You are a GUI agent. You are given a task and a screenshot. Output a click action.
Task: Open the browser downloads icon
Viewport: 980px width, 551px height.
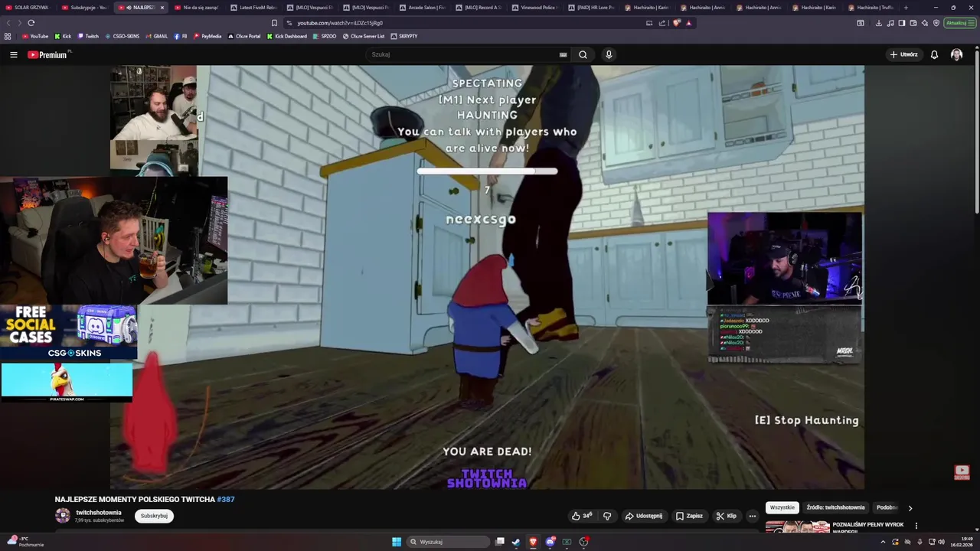pyautogui.click(x=879, y=23)
